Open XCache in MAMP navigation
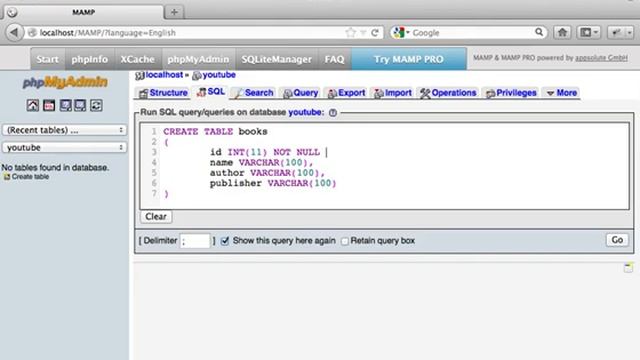This screenshot has height=360, width=640. pyautogui.click(x=138, y=59)
